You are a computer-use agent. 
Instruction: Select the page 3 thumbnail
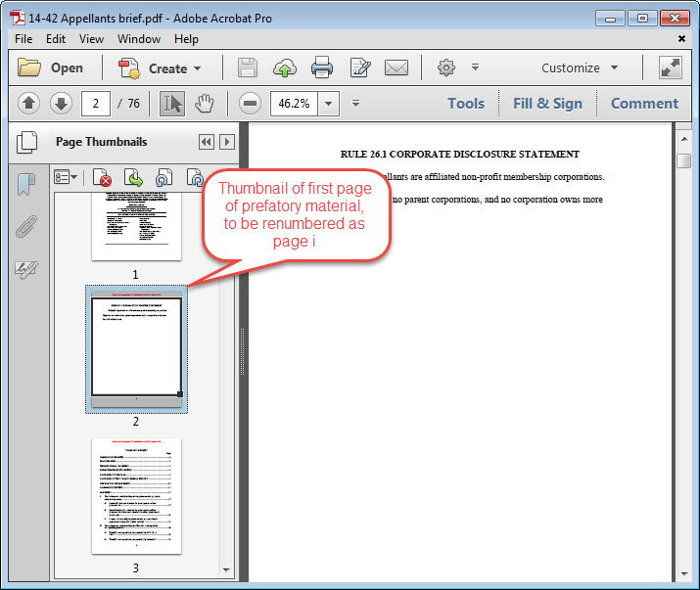point(136,496)
